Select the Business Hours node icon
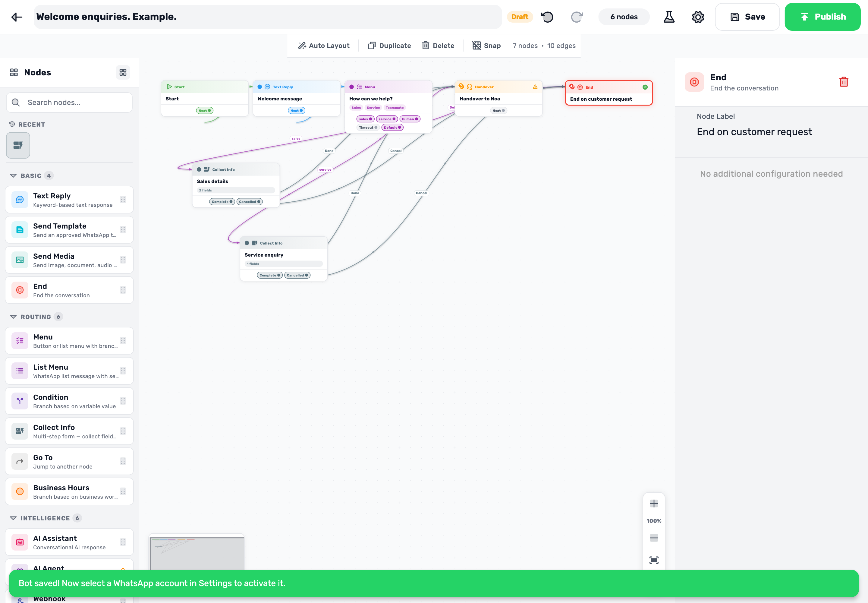The height and width of the screenshot is (603, 868). pos(20,491)
